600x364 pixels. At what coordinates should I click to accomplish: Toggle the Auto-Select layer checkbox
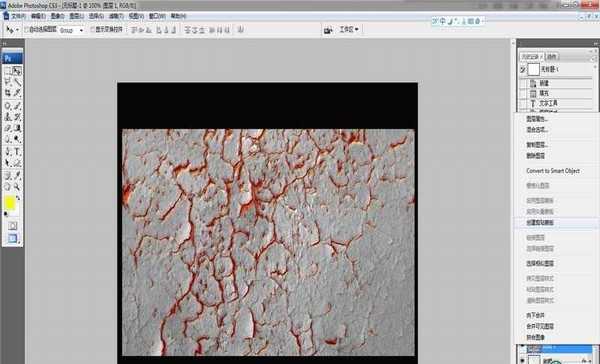(x=27, y=29)
